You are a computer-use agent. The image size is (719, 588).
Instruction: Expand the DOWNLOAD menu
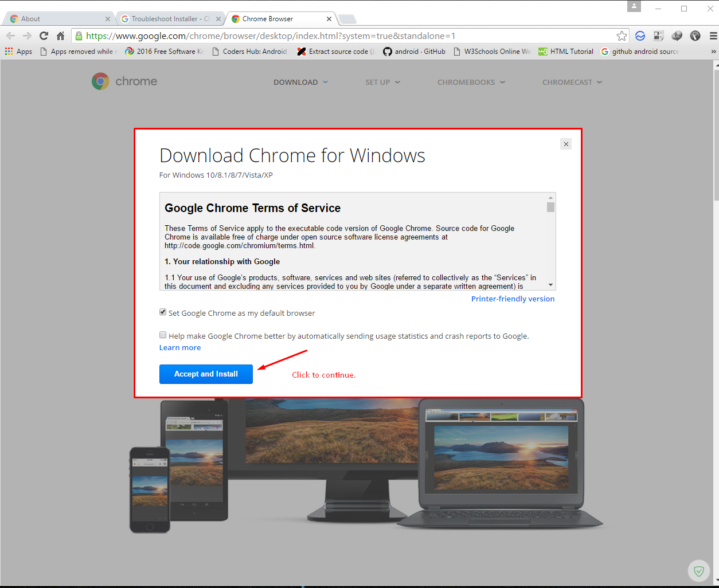[301, 82]
